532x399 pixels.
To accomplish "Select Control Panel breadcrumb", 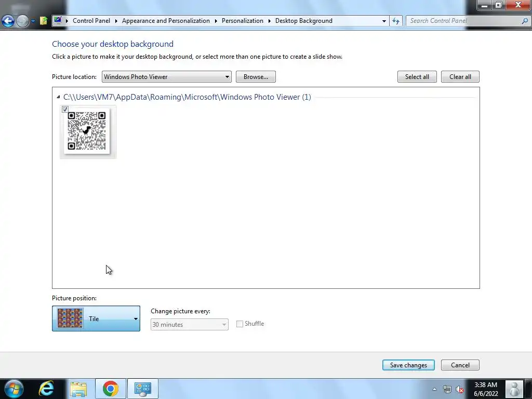I will (x=91, y=21).
